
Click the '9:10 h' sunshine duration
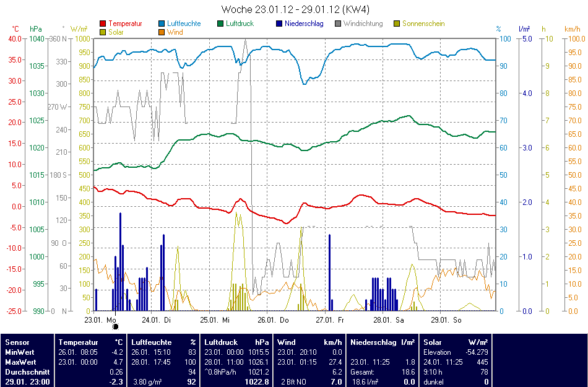coord(433,372)
